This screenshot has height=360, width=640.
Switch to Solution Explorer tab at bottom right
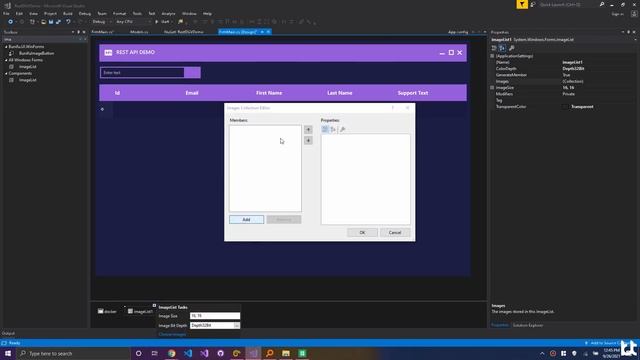[528, 325]
